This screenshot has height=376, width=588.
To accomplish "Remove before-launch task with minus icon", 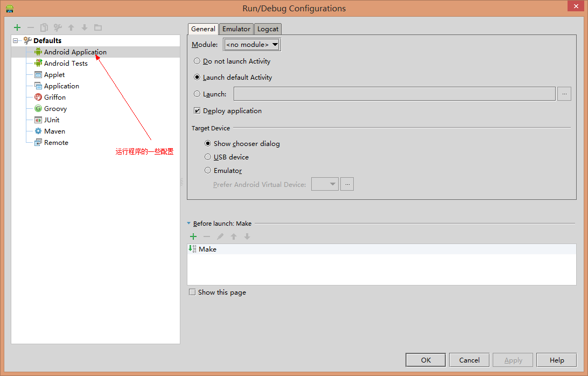I will point(207,236).
